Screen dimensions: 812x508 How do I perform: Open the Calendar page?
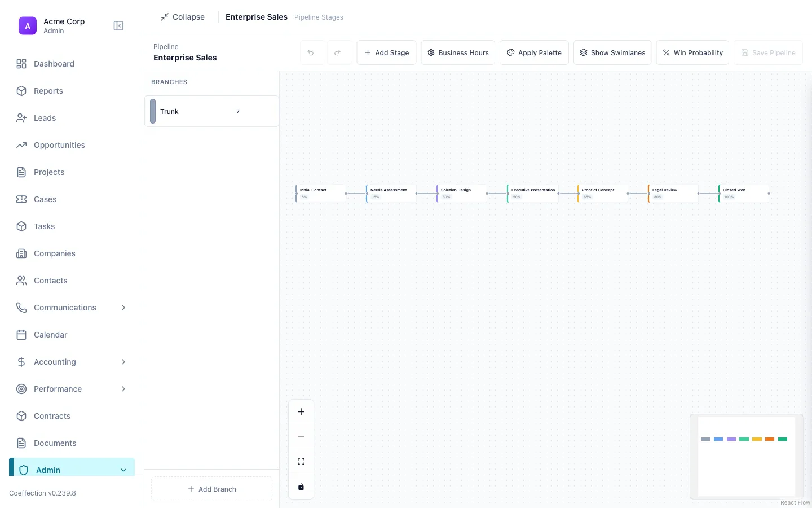(72, 335)
